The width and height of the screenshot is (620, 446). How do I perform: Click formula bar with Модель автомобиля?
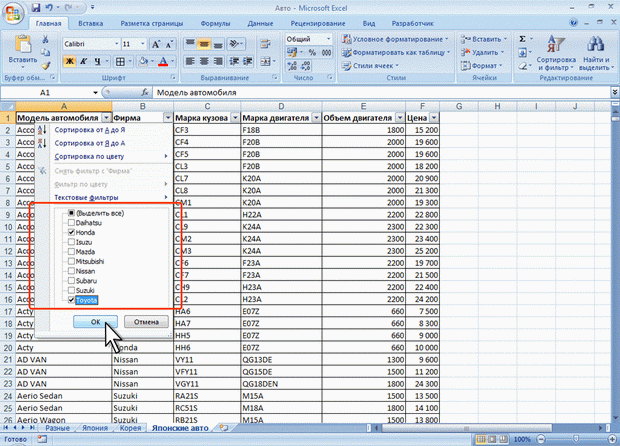pos(381,92)
